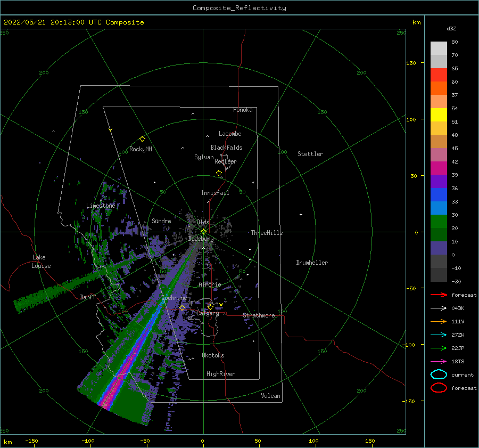Select the Airdrie town label
This screenshot has height=448, width=479.
(x=210, y=284)
